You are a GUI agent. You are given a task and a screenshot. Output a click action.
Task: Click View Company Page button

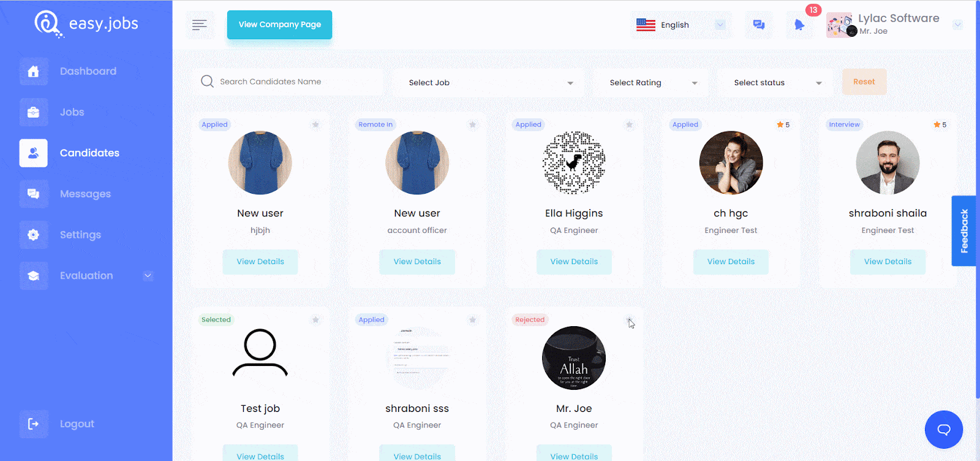point(279,25)
